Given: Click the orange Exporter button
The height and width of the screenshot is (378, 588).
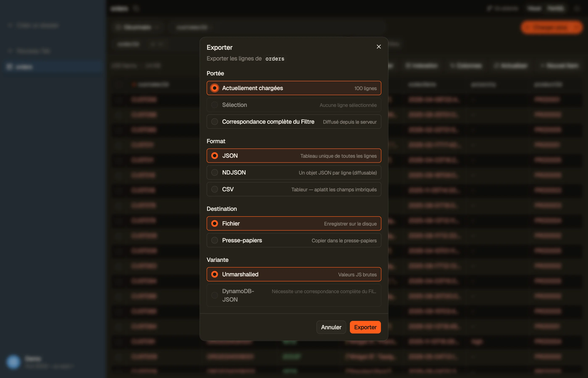Looking at the screenshot, I should (365, 327).
